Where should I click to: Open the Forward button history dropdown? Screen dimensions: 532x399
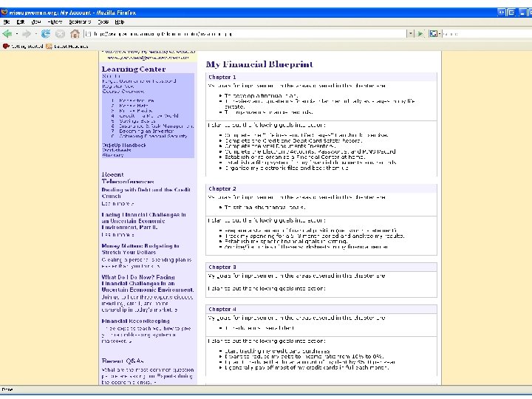click(35, 34)
